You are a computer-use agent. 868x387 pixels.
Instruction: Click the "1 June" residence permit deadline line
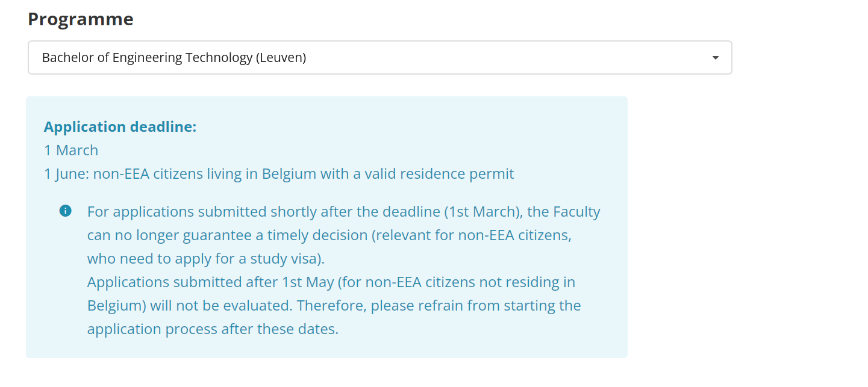click(279, 174)
